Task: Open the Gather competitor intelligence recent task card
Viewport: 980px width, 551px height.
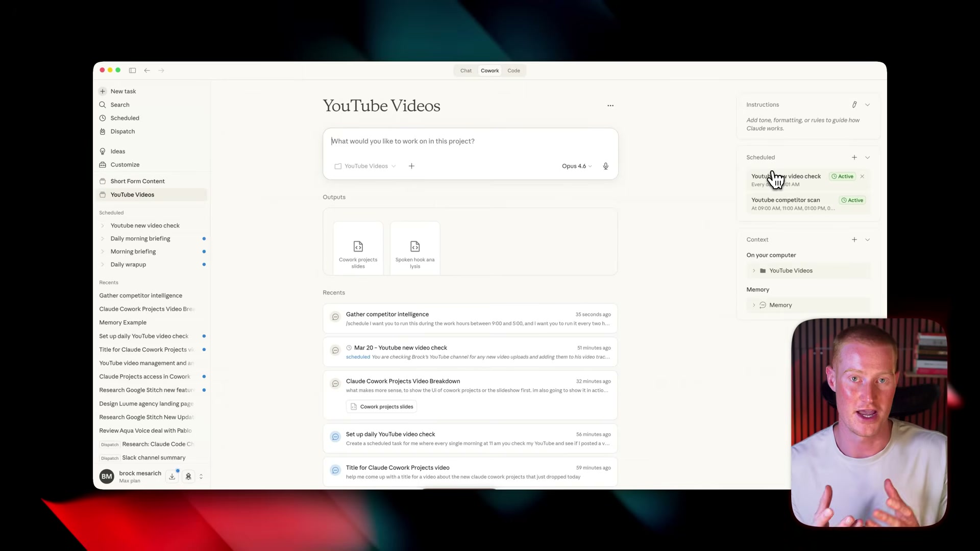Action: [x=470, y=318]
